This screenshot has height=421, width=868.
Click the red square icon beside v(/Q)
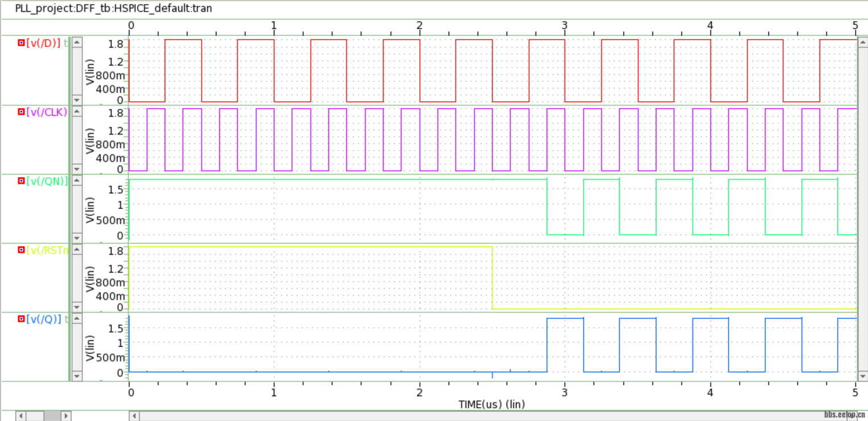tap(22, 319)
